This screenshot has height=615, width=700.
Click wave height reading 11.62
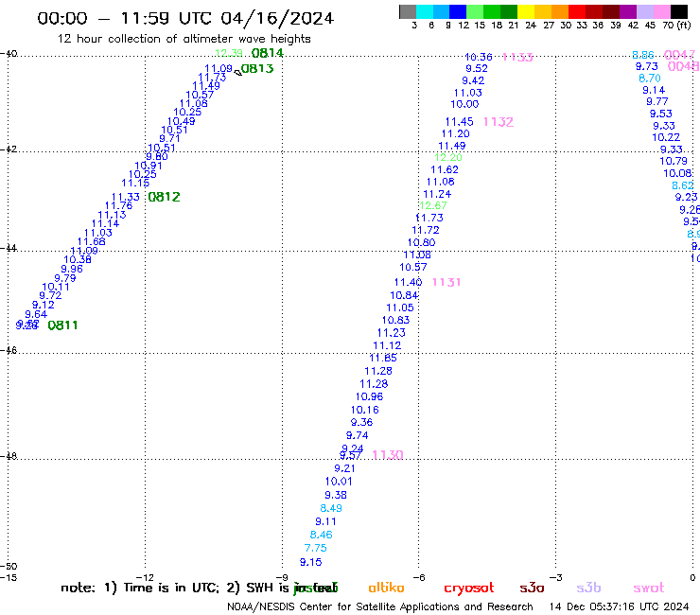click(445, 169)
